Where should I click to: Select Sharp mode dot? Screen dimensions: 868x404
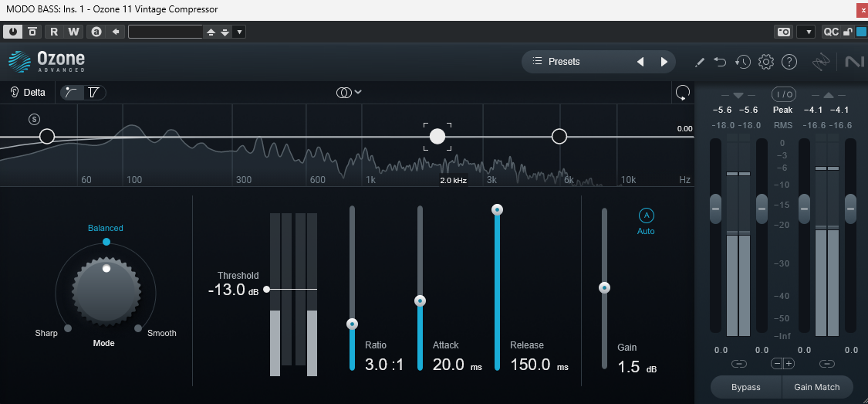click(68, 328)
